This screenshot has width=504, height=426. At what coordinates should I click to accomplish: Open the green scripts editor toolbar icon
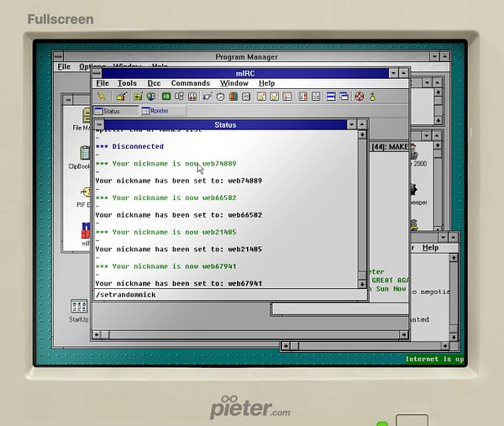166,97
